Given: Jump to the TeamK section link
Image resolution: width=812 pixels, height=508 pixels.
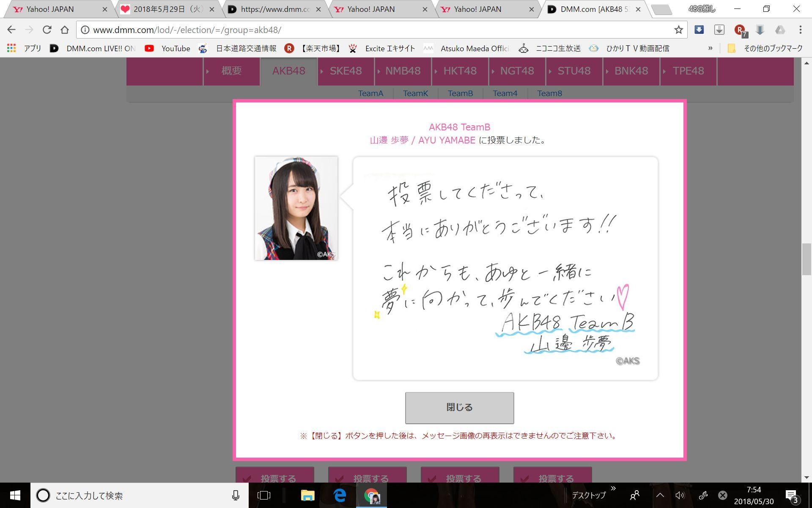Looking at the screenshot, I should pyautogui.click(x=415, y=93).
